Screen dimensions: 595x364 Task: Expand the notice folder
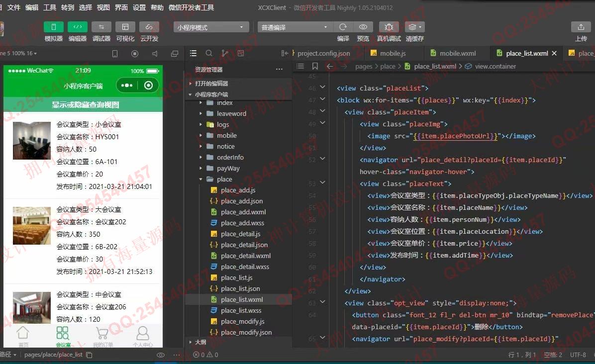coord(239,146)
